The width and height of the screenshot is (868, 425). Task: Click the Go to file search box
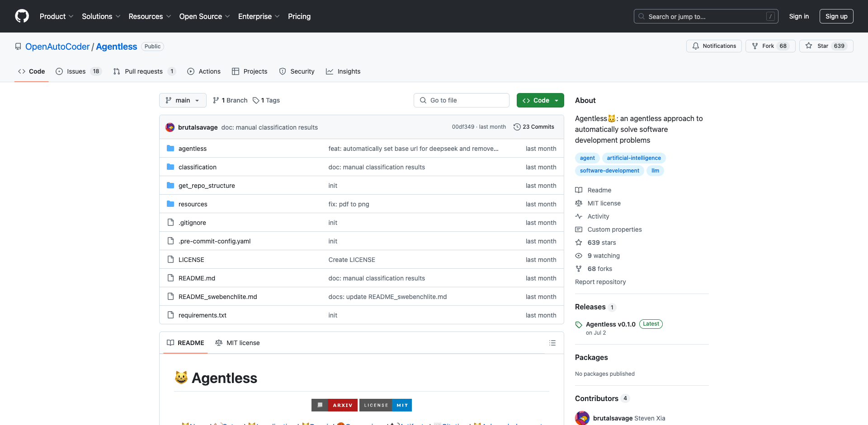click(462, 100)
